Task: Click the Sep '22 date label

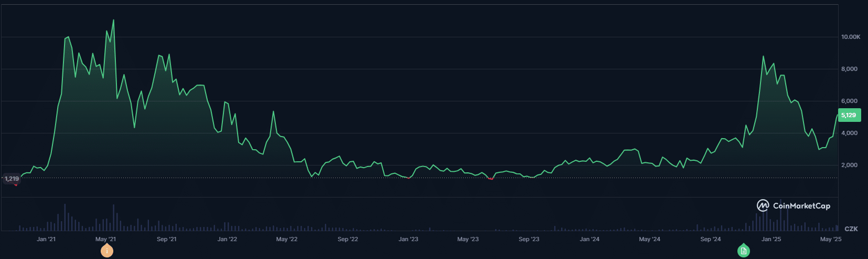Action: pos(348,239)
